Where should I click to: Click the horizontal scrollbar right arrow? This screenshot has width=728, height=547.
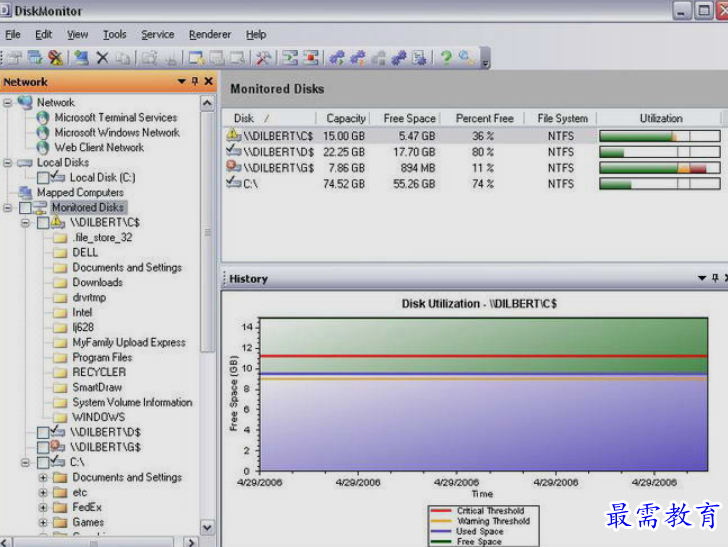coord(191,542)
